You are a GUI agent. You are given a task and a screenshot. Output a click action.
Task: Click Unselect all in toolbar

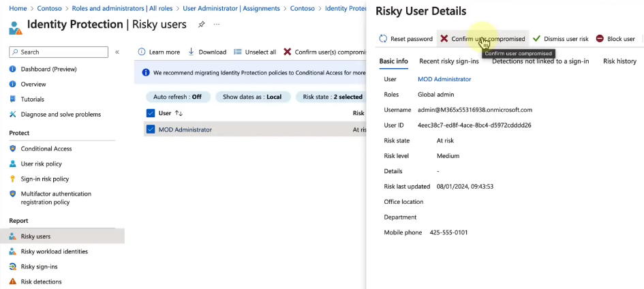(255, 52)
